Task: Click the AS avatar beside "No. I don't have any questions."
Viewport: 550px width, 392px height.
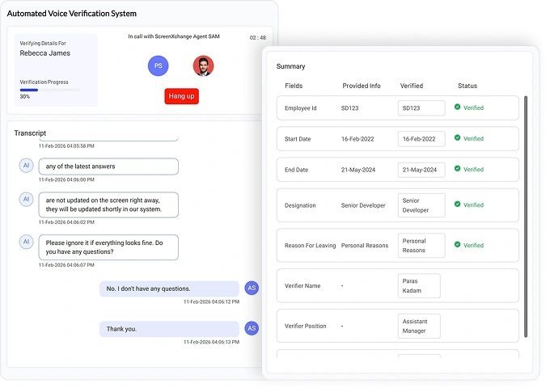Action: click(x=252, y=288)
